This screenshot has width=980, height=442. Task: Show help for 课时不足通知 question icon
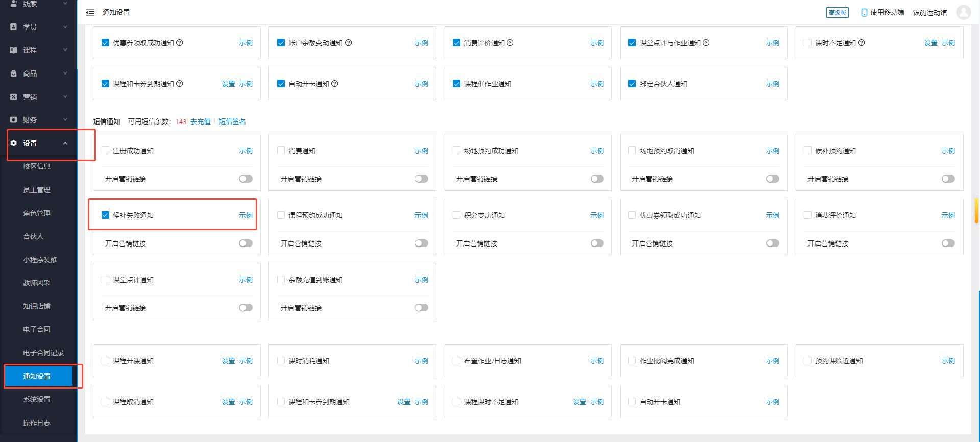(x=862, y=43)
